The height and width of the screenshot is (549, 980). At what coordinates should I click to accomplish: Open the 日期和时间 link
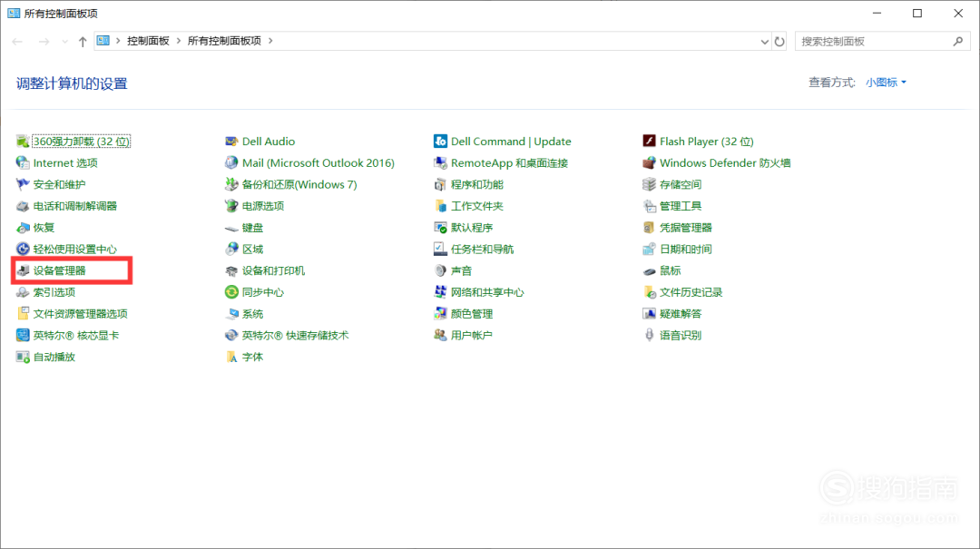coord(686,249)
